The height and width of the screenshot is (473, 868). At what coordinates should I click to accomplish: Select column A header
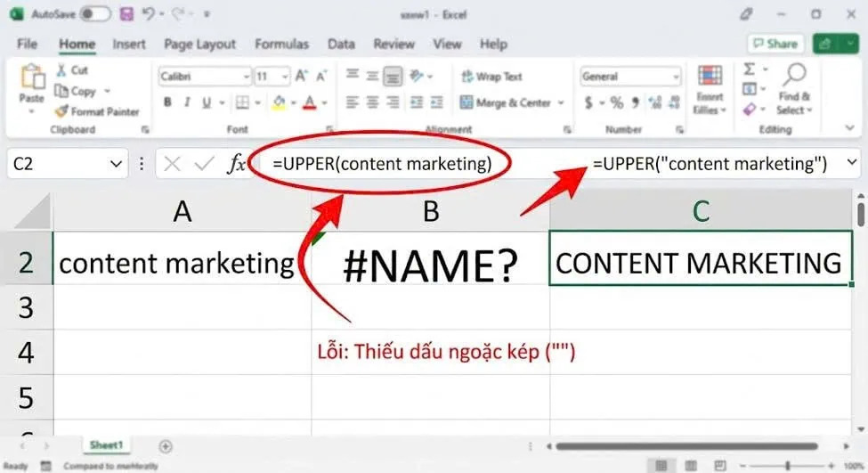(183, 211)
